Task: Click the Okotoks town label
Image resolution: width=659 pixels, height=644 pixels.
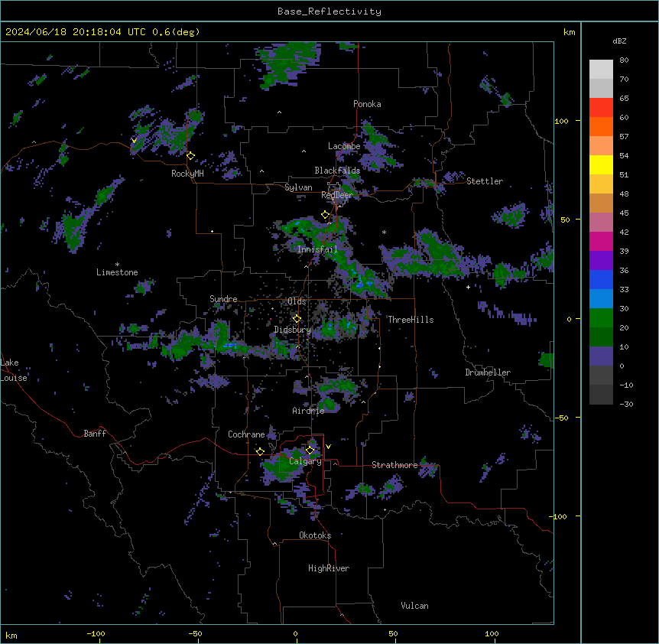Action: 315,535
